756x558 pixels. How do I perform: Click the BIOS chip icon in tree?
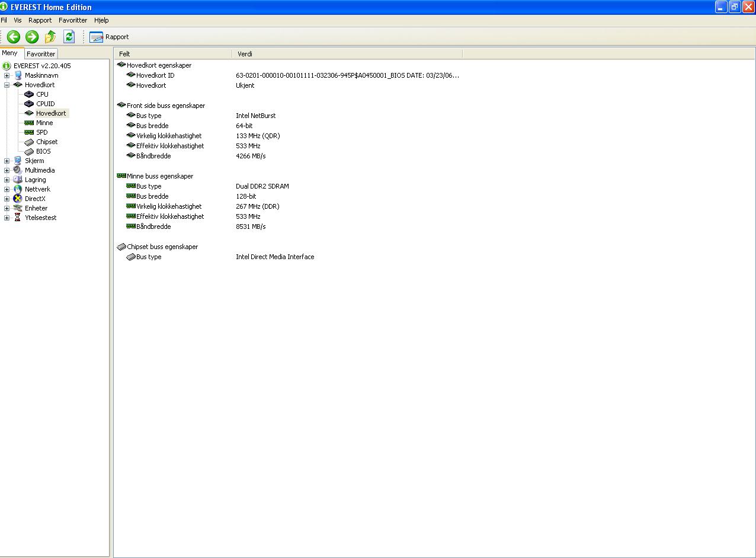tap(29, 151)
